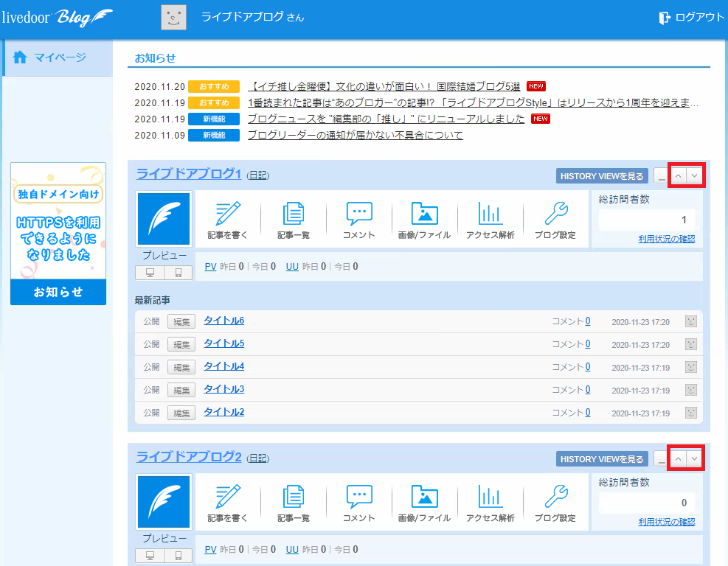Edit タイトル4 with 編集 button
Image resolution: width=728 pixels, height=566 pixels.
pos(181,367)
